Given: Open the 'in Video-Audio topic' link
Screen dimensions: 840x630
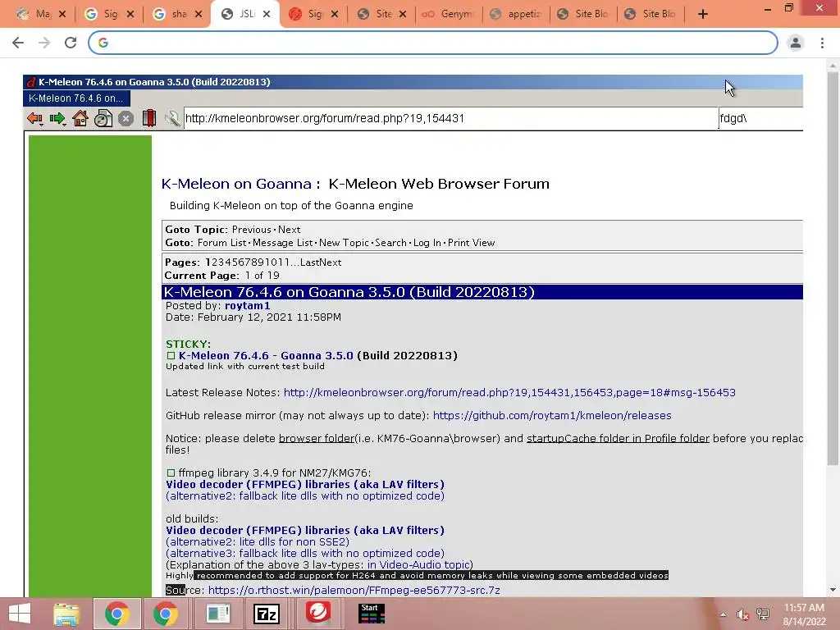Looking at the screenshot, I should [x=419, y=565].
